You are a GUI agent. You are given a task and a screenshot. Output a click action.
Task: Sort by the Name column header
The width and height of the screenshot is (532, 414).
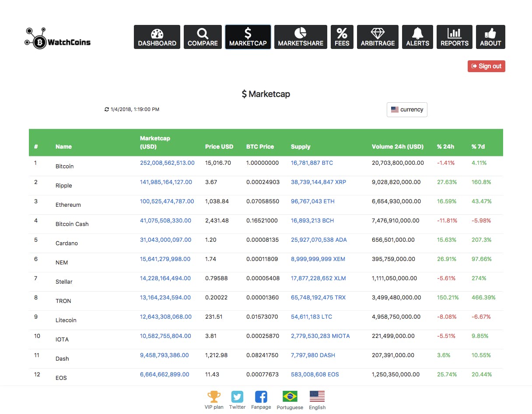63,146
